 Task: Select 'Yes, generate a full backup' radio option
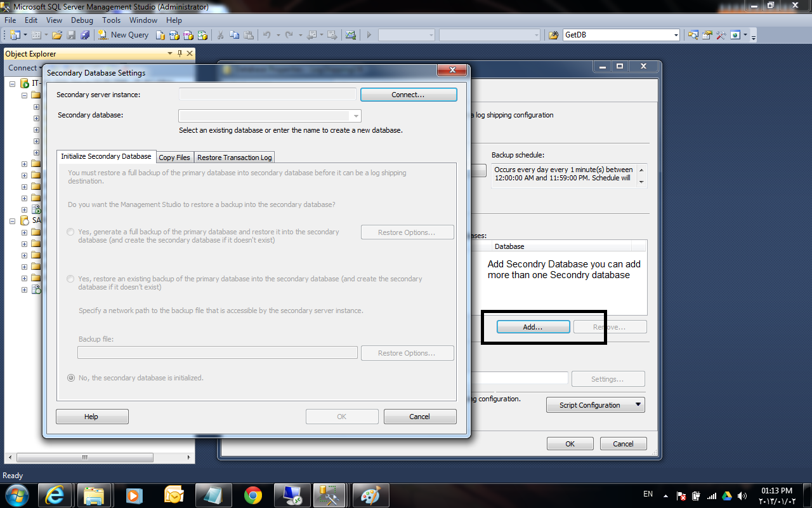tap(70, 232)
